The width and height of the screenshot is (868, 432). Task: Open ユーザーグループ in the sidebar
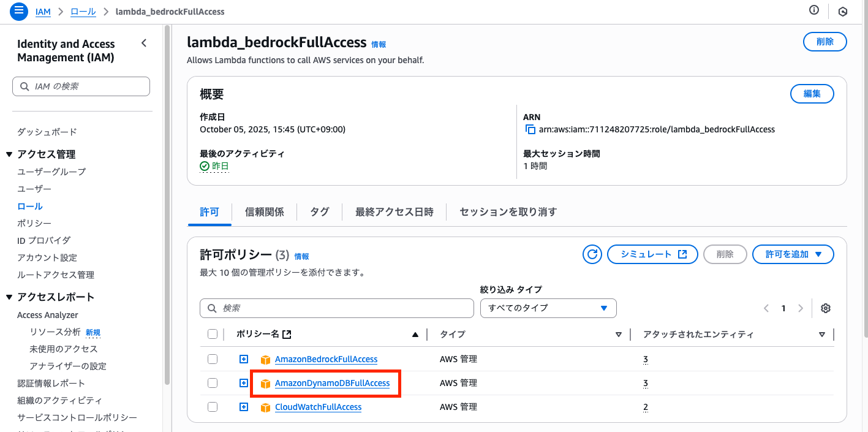[x=51, y=172]
